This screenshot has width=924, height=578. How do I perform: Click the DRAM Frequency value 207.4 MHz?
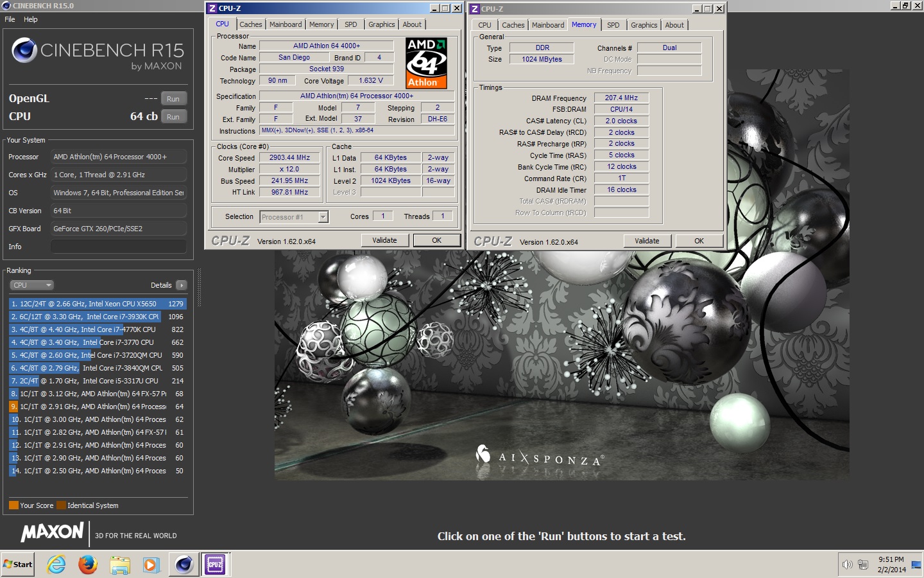621,98
